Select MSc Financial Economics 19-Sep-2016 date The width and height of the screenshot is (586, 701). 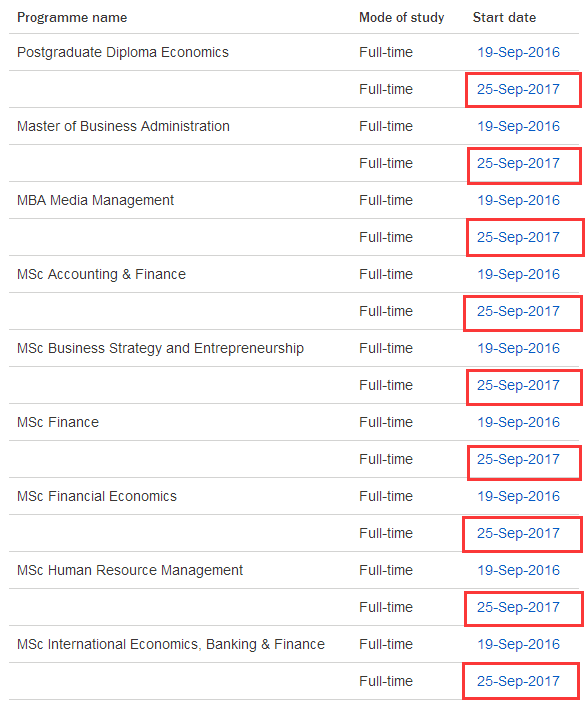pyautogui.click(x=519, y=496)
